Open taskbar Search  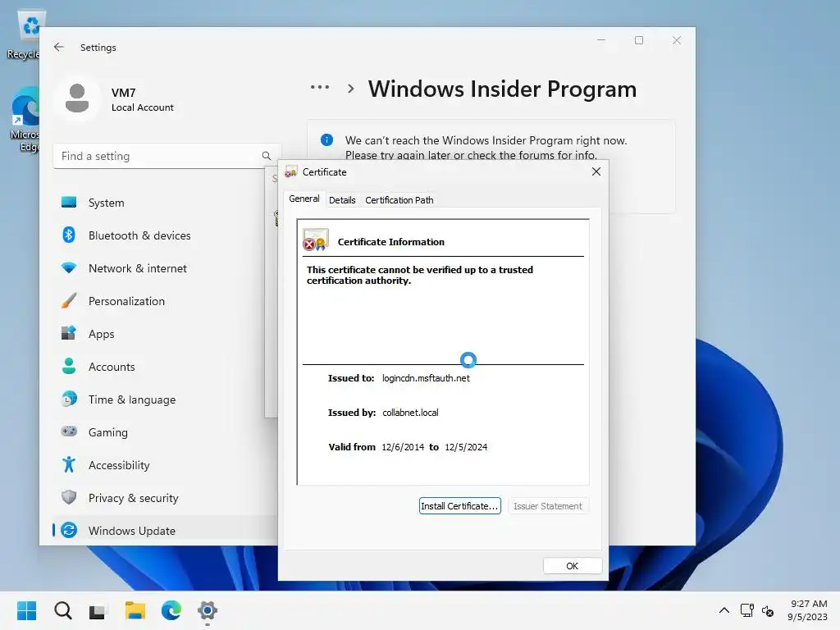tap(62, 610)
